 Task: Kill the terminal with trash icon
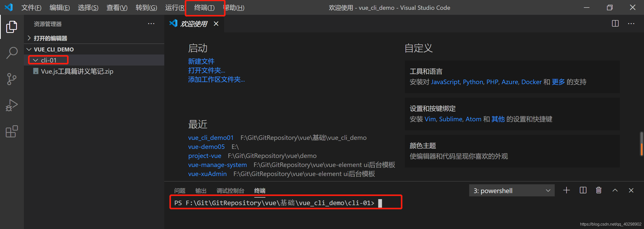pos(599,190)
